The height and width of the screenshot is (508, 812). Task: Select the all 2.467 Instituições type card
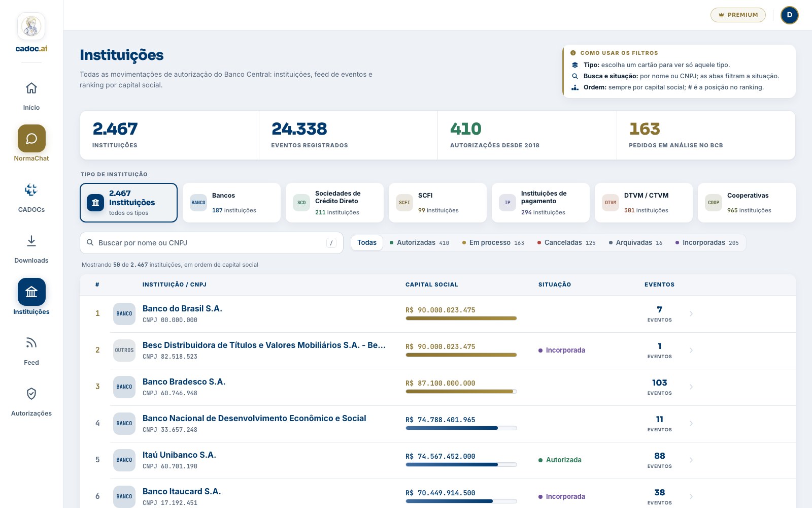[128, 203]
